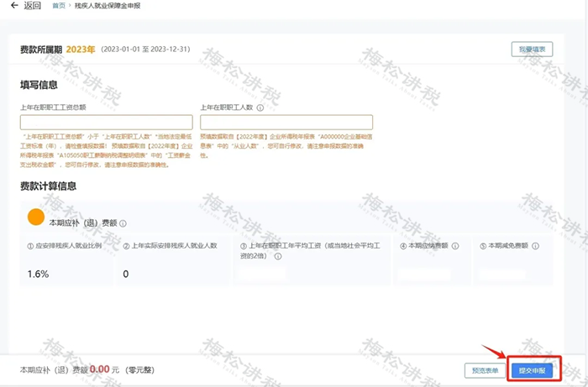
Task: Click info icon beside 本期减免费额
Action: pyautogui.click(x=536, y=246)
